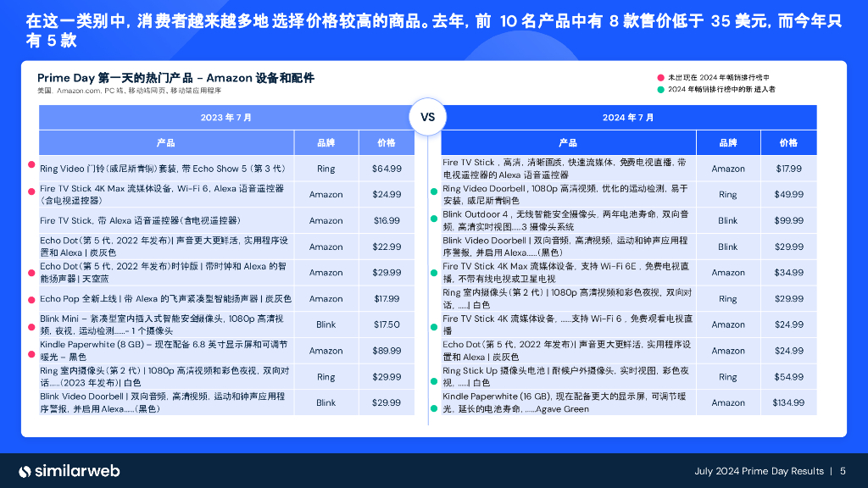This screenshot has width=868, height=488.
Task: Click the slide title Prime Day 第一天的热门产品
Action: coord(176,78)
